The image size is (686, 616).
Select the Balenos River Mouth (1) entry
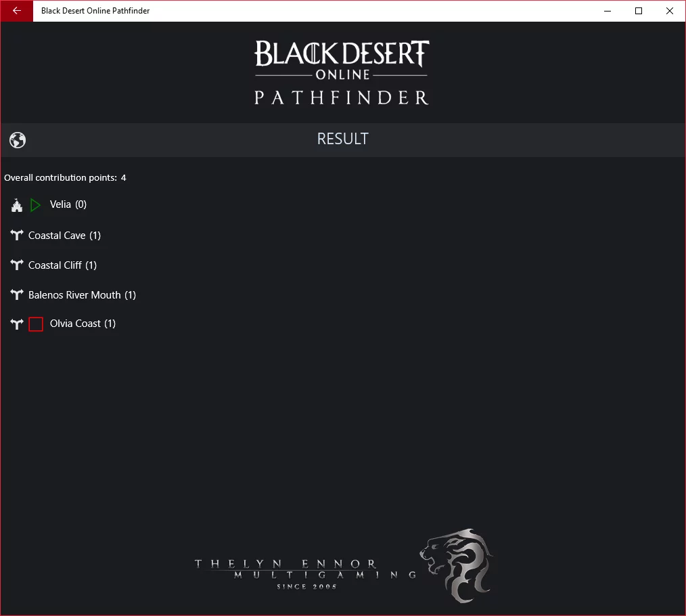pyautogui.click(x=83, y=295)
